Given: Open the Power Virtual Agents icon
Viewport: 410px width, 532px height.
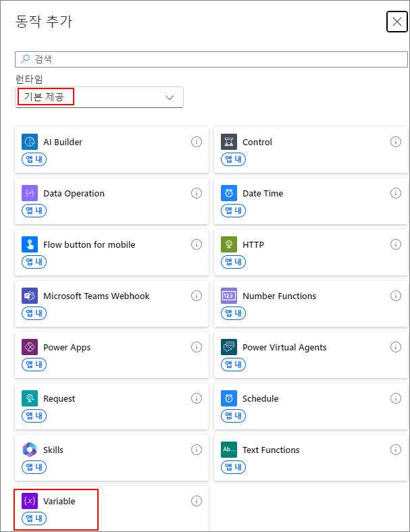Looking at the screenshot, I should (x=229, y=347).
